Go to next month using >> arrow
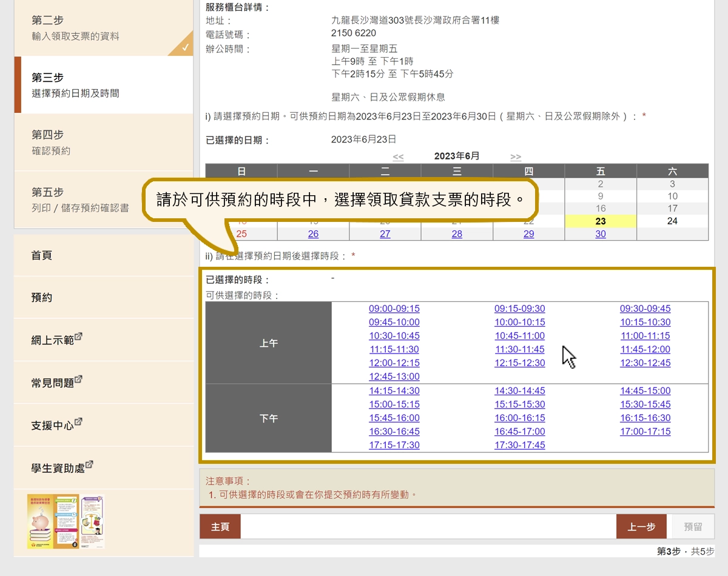 [515, 156]
